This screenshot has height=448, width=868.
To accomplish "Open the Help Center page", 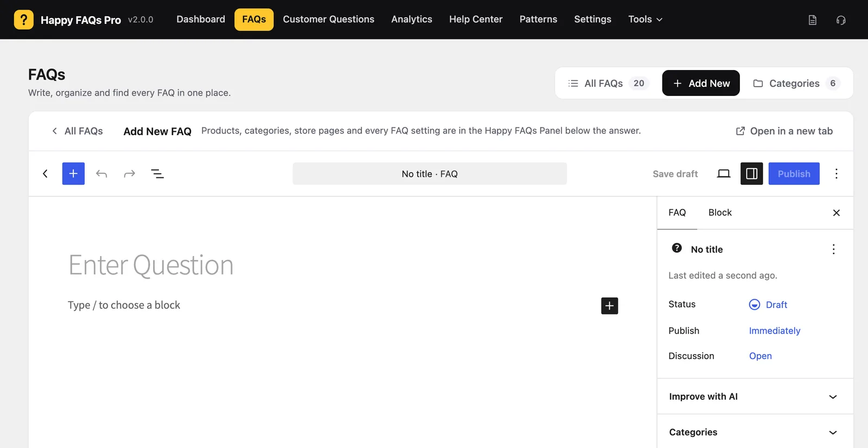I will tap(476, 20).
